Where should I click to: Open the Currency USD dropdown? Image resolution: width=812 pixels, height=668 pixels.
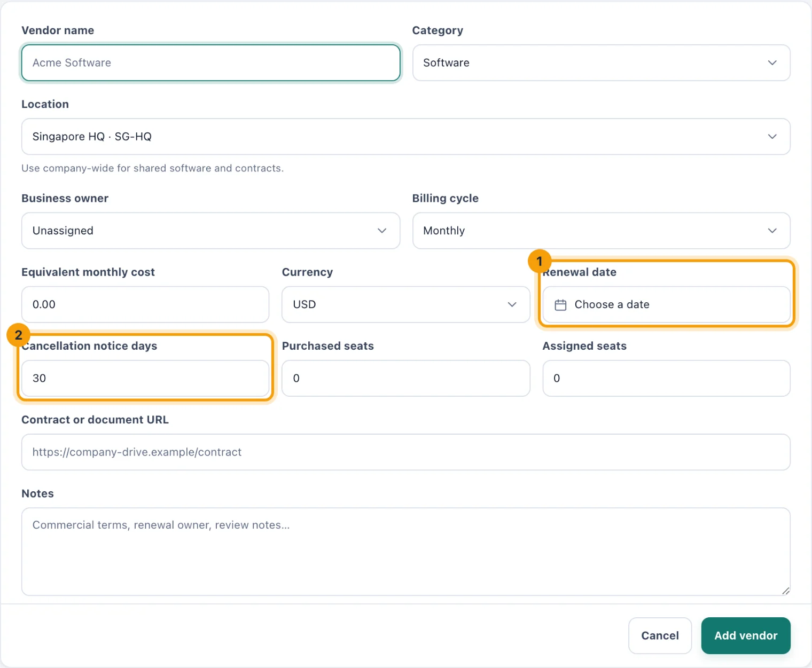pyautogui.click(x=406, y=304)
